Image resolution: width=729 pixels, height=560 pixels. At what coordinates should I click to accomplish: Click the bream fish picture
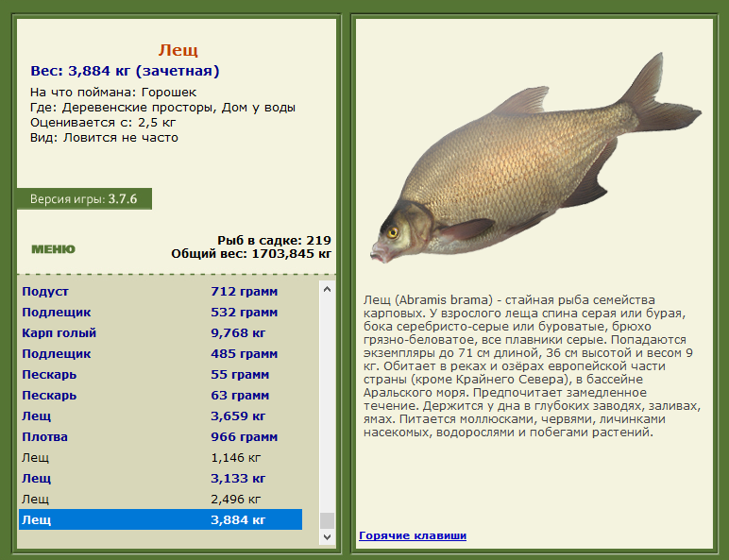[535, 158]
